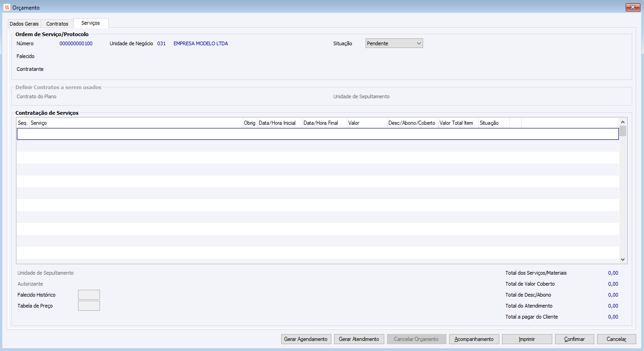Select the first empty row in services grid
The height and width of the screenshot is (351, 644).
(318, 134)
